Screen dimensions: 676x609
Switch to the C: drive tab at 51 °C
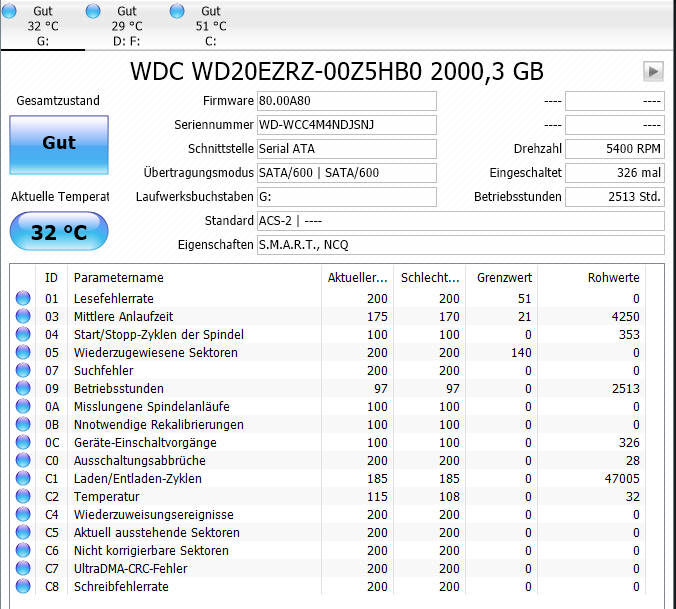coord(211,26)
